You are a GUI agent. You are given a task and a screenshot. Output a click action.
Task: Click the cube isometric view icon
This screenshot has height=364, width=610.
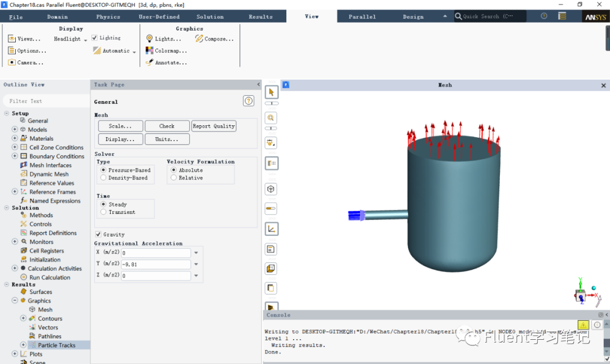tap(271, 190)
